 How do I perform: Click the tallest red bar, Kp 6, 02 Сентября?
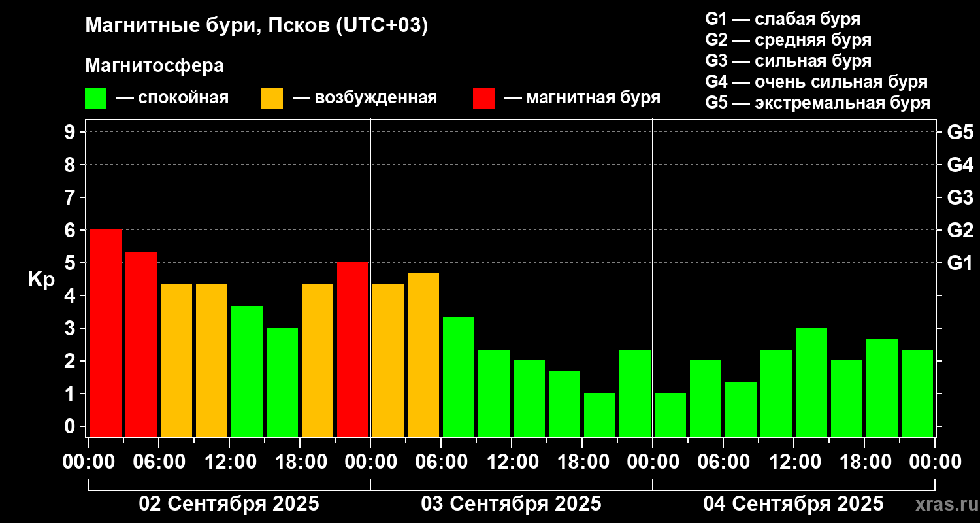[106, 333]
